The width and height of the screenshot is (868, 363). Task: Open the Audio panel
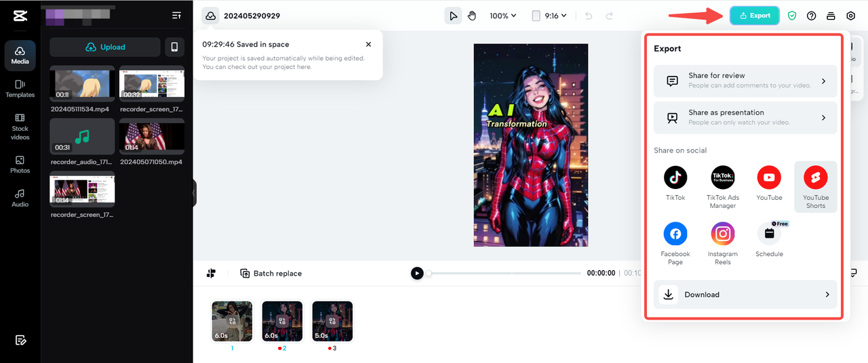(x=20, y=198)
